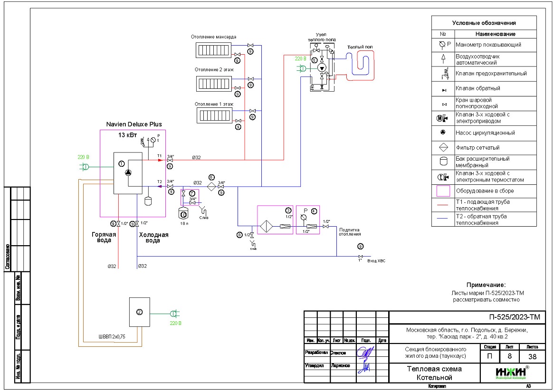The height and width of the screenshot is (392, 554).
Task: Click the pink Оборудование в сборе square
Action: point(443,191)
